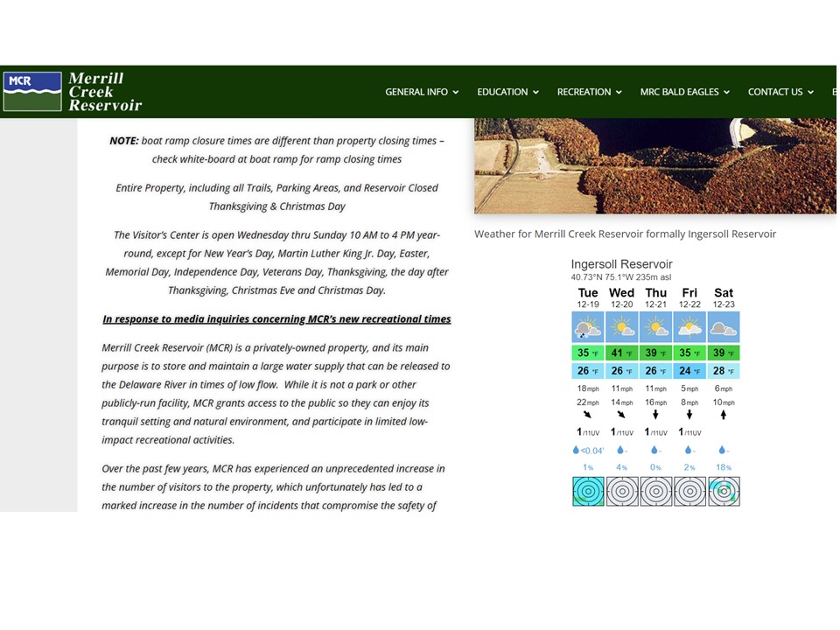
Task: Click the Wednesday sunny weather icon
Action: pyautogui.click(x=622, y=327)
